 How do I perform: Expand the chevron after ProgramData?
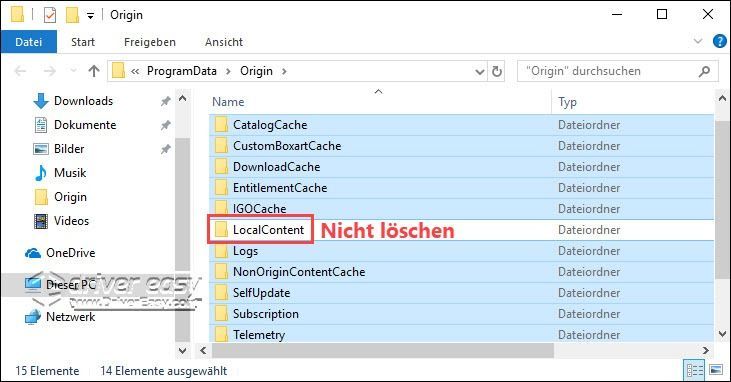pos(228,71)
